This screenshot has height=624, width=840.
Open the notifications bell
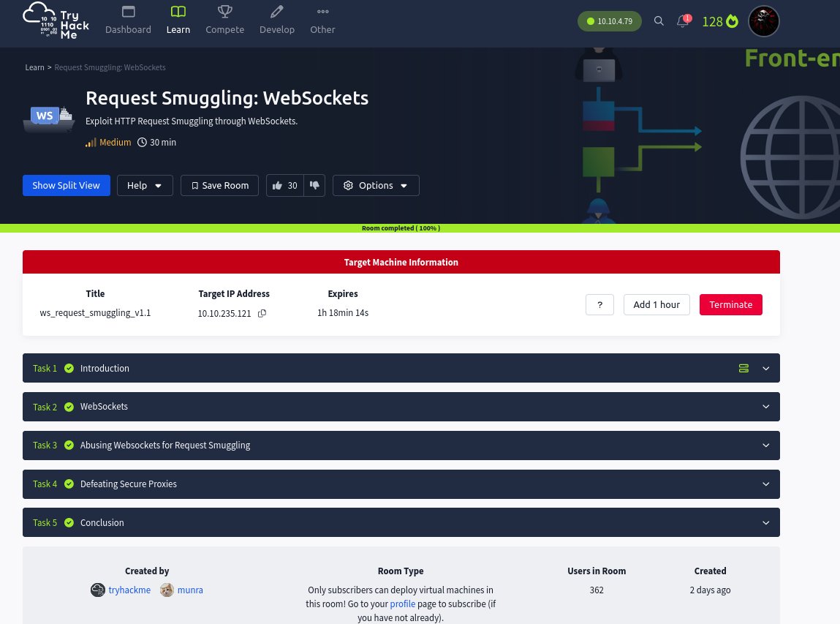pyautogui.click(x=683, y=21)
